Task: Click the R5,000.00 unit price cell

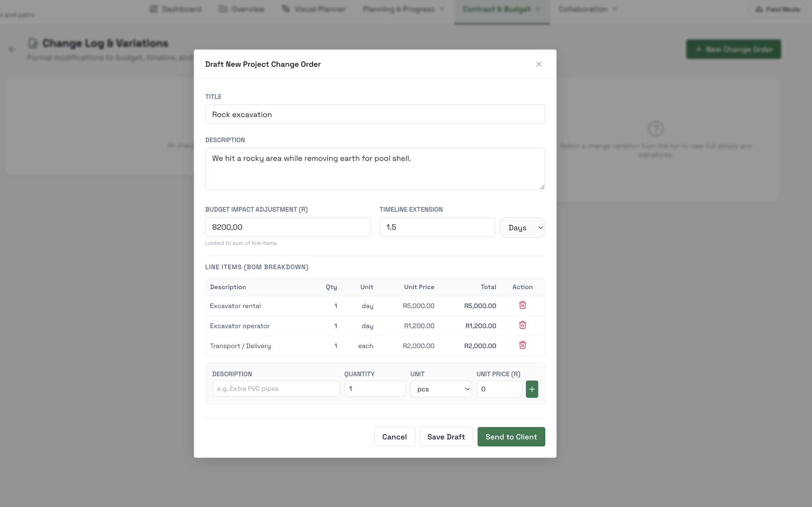Action: pyautogui.click(x=418, y=306)
